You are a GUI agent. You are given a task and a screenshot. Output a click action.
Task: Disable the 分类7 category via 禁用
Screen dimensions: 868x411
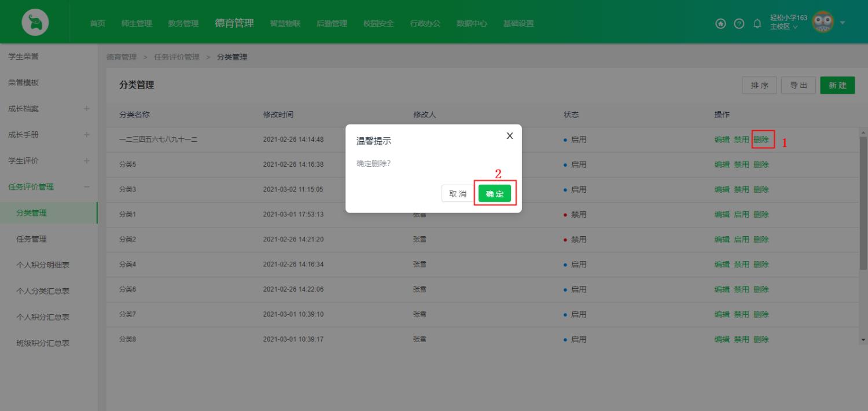(742, 314)
